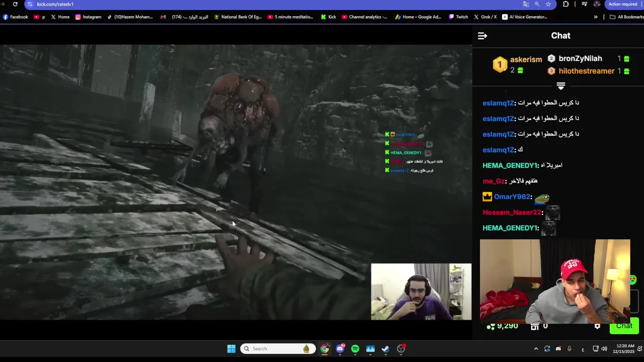Open the channel points 9,290 balance

click(502, 326)
